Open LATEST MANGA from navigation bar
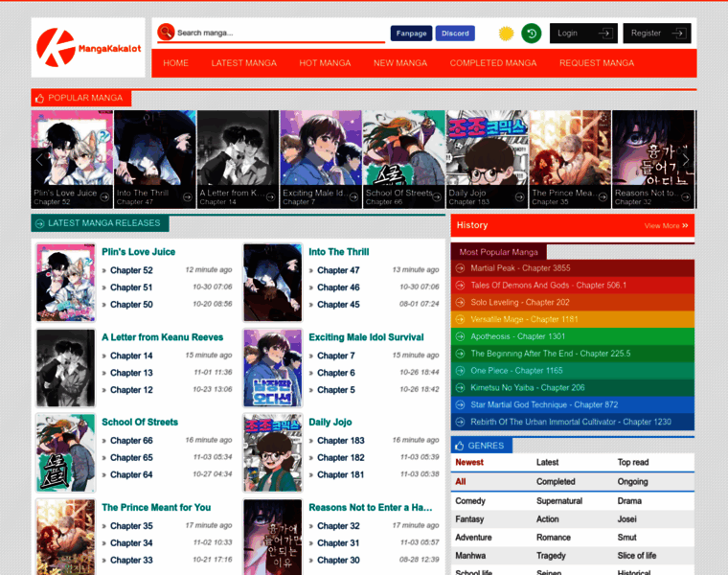Viewport: 728px width, 575px height. [x=243, y=63]
